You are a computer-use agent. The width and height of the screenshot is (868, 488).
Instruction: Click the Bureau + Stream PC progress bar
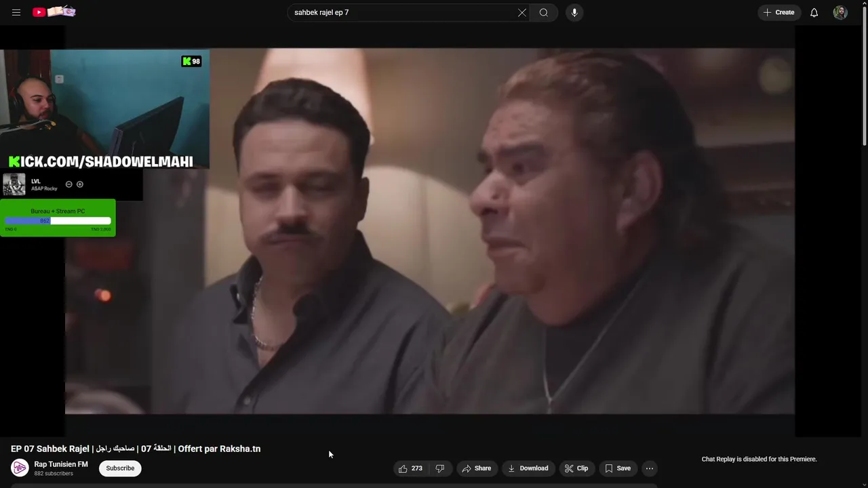pyautogui.click(x=58, y=221)
